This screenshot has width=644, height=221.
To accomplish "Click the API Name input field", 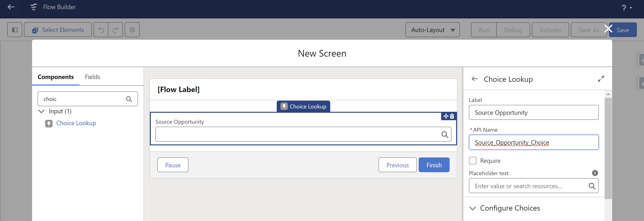I will tap(534, 142).
